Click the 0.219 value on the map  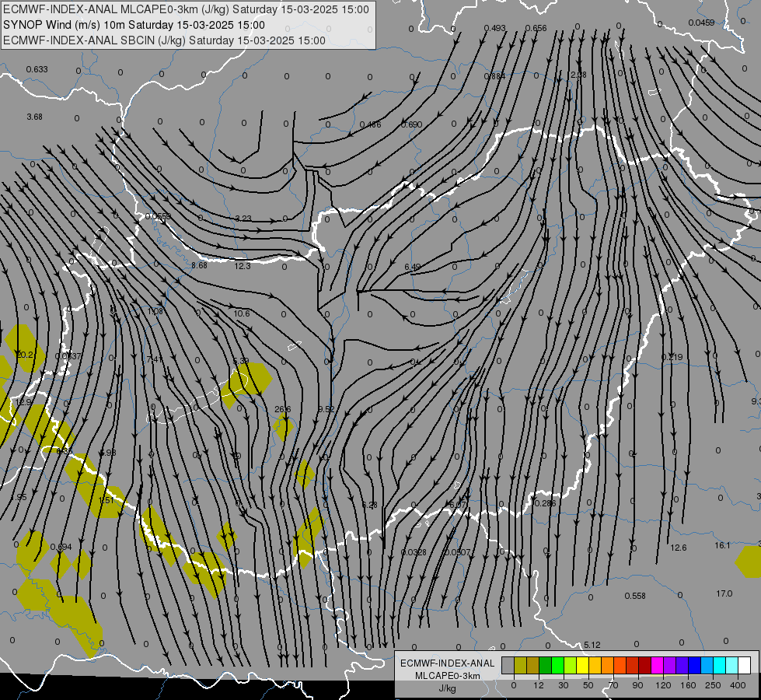point(672,357)
